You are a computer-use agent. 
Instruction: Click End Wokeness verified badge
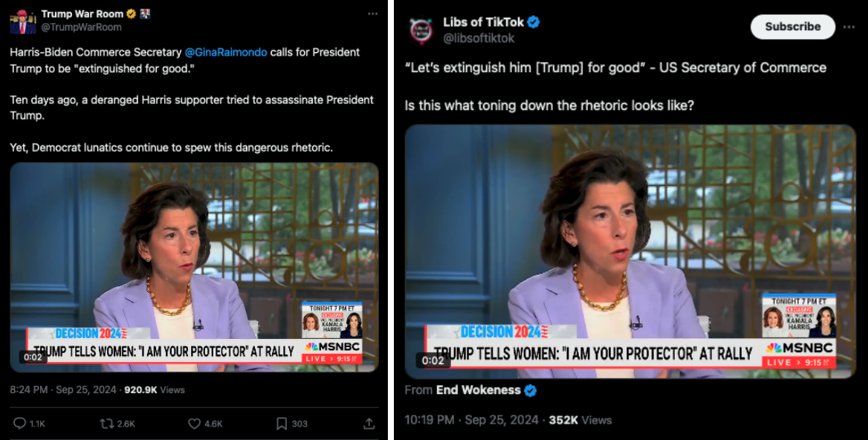531,390
